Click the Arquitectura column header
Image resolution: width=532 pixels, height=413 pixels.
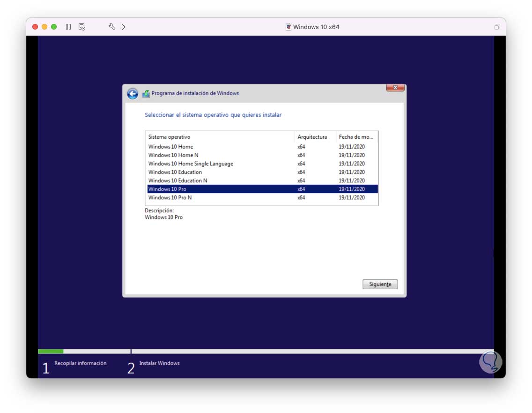click(x=315, y=137)
